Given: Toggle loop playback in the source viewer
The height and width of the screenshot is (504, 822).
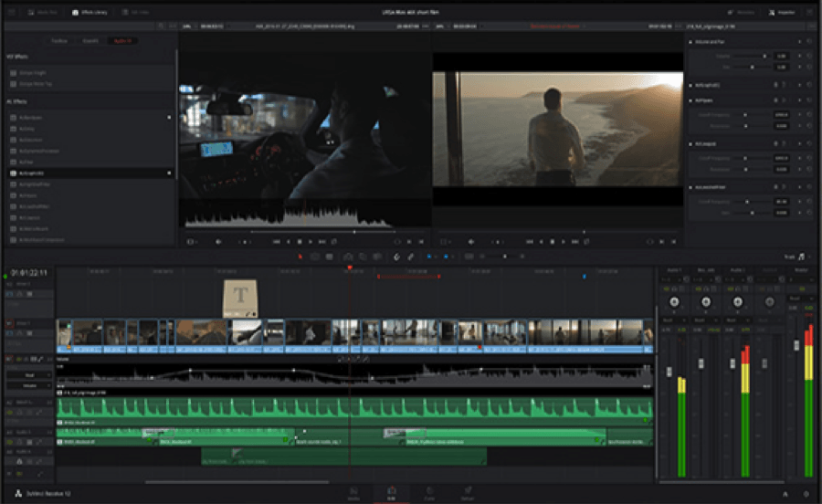Looking at the screenshot, I should click(x=334, y=242).
